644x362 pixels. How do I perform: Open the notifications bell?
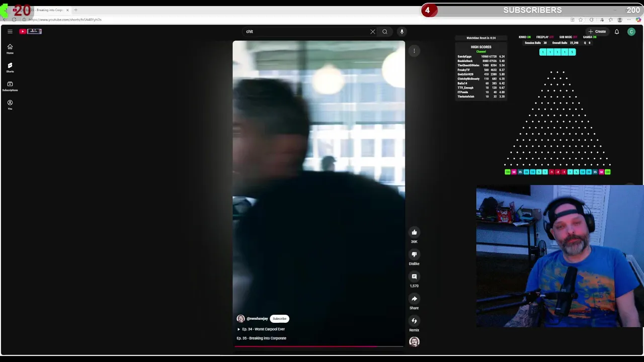tap(617, 32)
